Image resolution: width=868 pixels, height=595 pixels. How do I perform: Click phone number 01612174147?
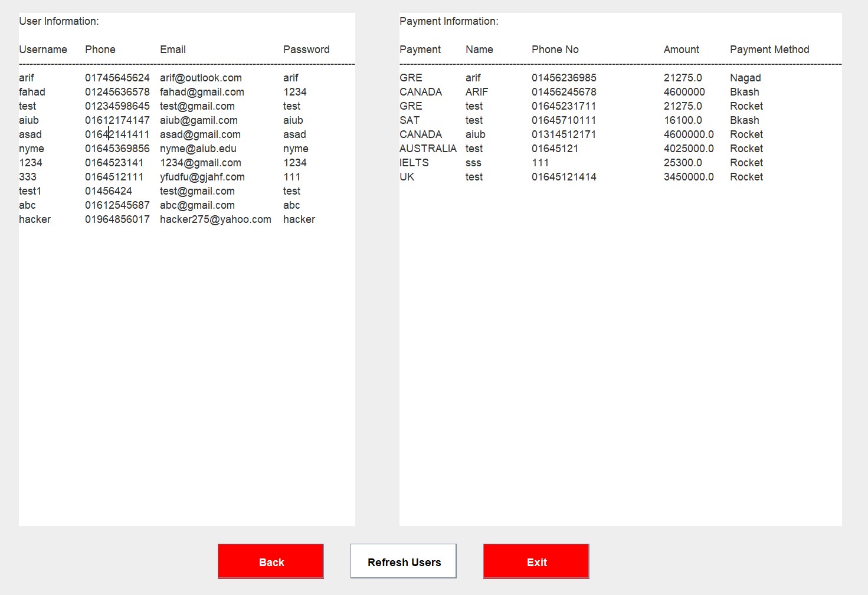tap(117, 120)
